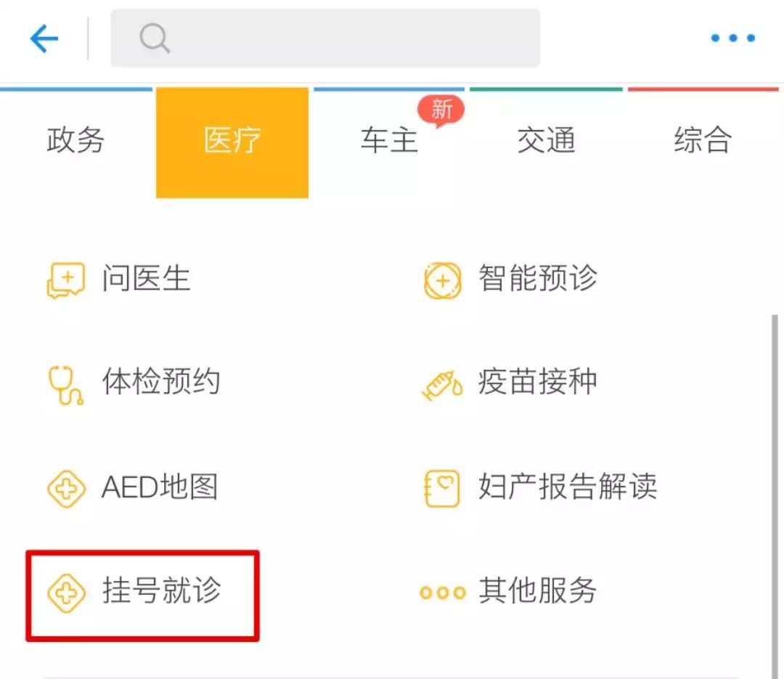This screenshot has height=679, width=784.
Task: Tap the 医疗 medical tab currently highlighted
Action: [x=232, y=142]
